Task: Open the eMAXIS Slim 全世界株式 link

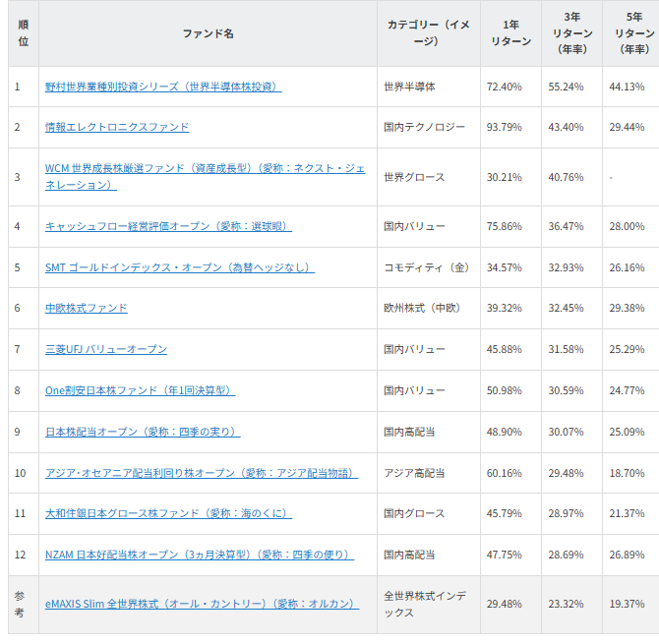Action: pos(203,604)
